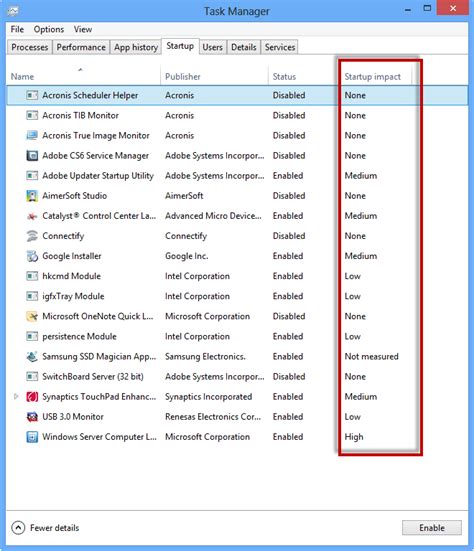
Task: Click the AimerSoft publisher cell
Action: click(184, 196)
